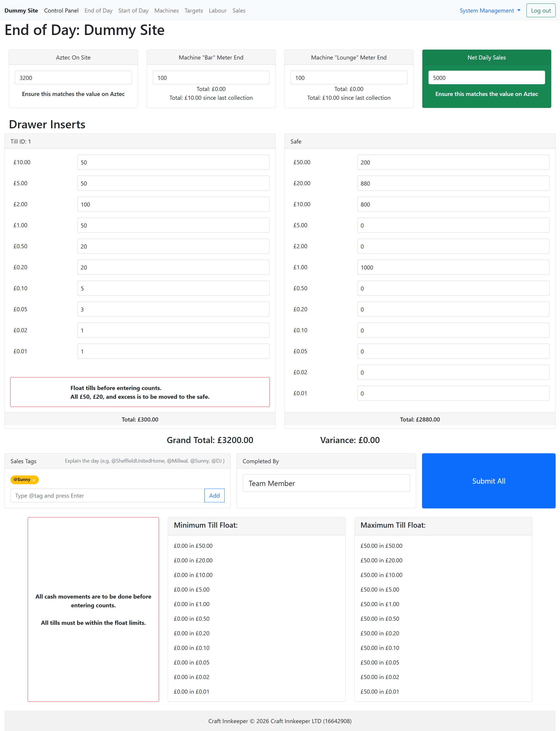Click the Add button next to tag input
This screenshot has width=560, height=731.
214,495
